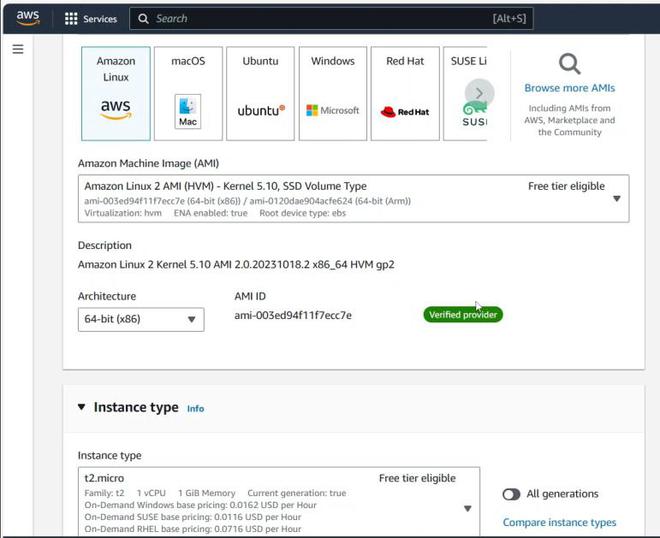The width and height of the screenshot is (660, 538).
Task: Focus the AWS console search field
Action: click(x=331, y=19)
